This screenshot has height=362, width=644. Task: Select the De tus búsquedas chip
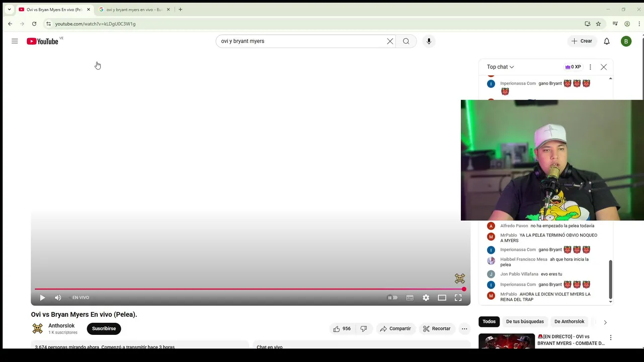click(525, 322)
